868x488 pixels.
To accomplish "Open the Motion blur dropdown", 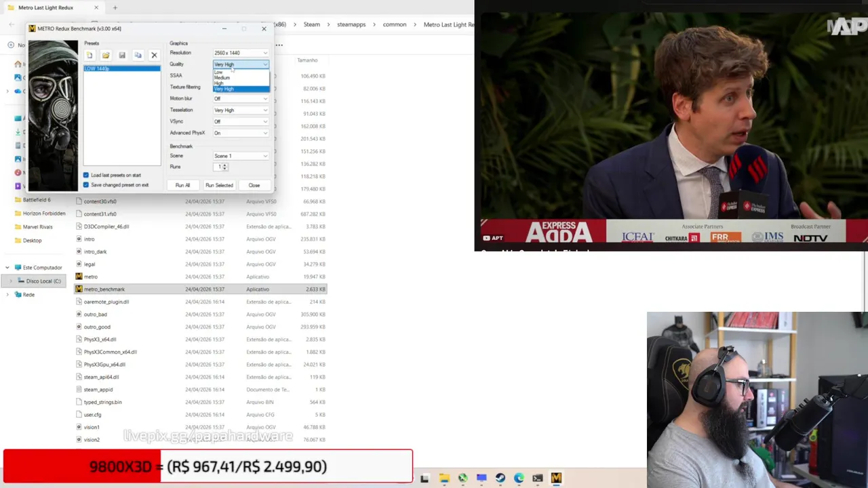I will pyautogui.click(x=241, y=98).
